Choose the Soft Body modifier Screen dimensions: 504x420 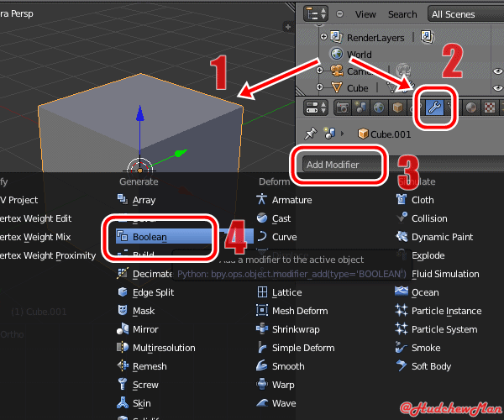(x=423, y=366)
